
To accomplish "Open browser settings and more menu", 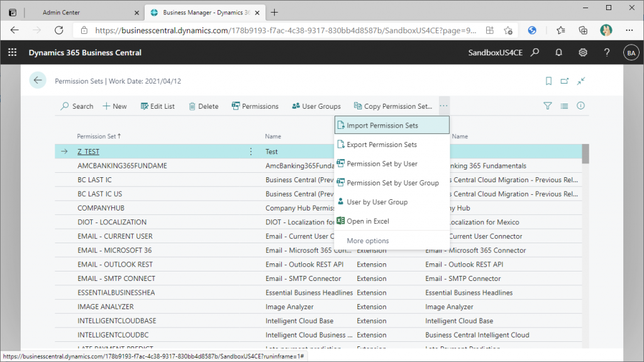I will pyautogui.click(x=629, y=30).
